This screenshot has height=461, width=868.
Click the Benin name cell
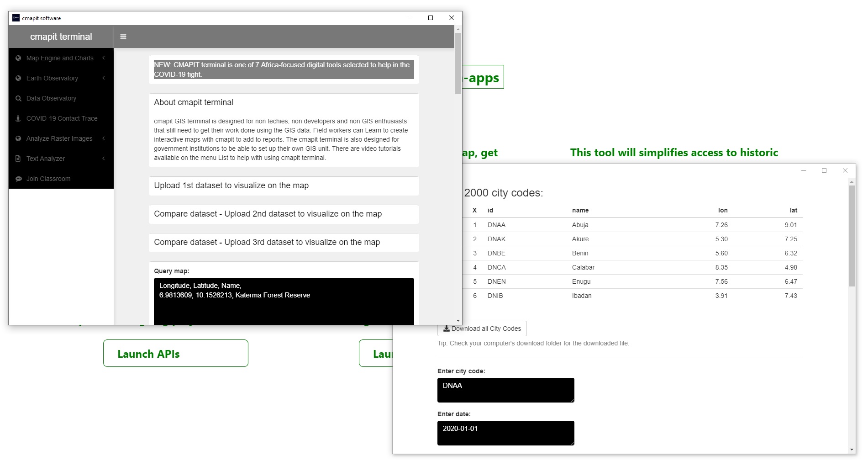coord(580,253)
